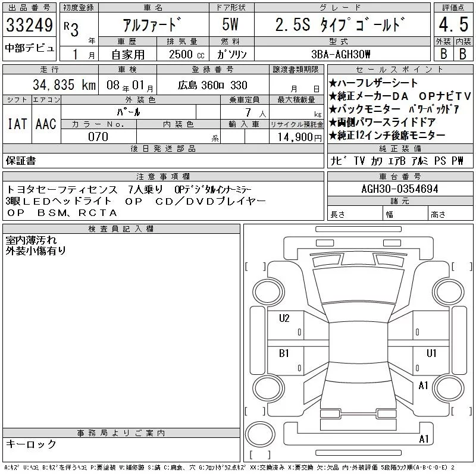Click the sales point ★ハーフレザーシート

point(374,83)
